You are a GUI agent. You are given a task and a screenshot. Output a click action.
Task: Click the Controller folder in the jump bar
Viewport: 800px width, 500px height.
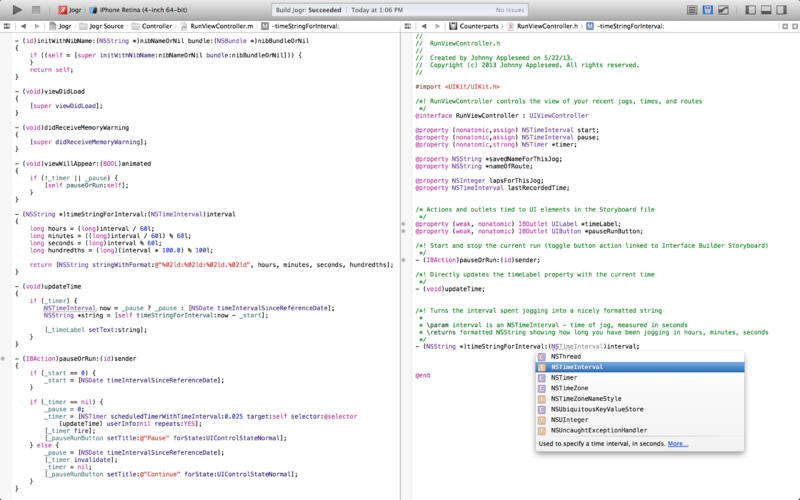[x=155, y=25]
